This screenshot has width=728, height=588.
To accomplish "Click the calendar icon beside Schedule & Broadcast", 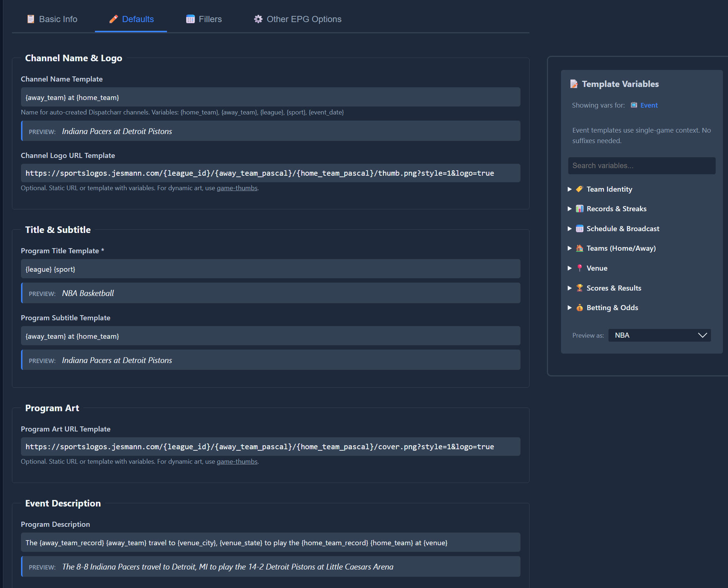I will point(580,229).
